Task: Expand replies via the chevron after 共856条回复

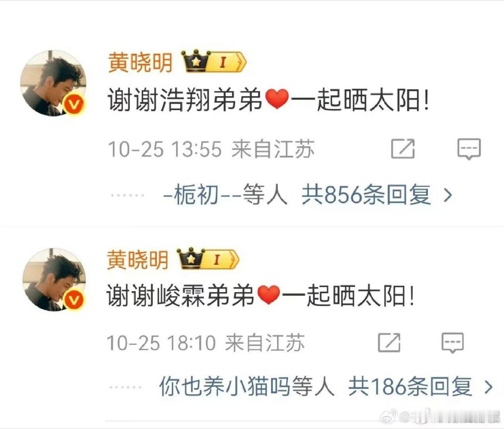Action: (x=448, y=195)
